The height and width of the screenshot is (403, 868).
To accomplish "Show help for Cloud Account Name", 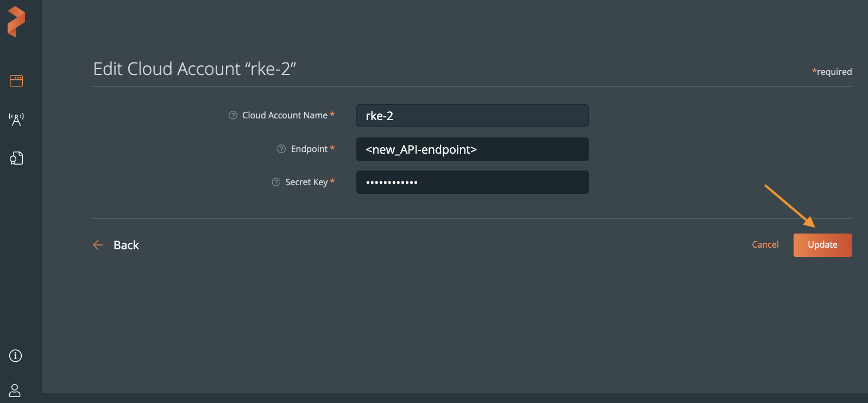I will [233, 115].
